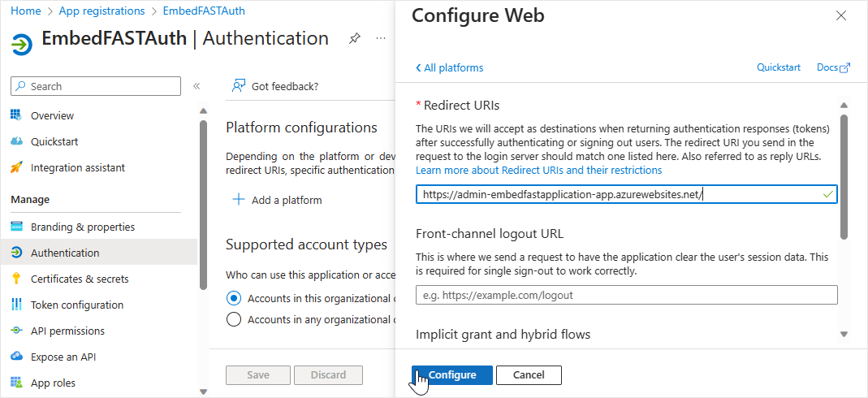Close the Configure Web panel
Viewport: 868px width, 398px height.
(x=841, y=15)
